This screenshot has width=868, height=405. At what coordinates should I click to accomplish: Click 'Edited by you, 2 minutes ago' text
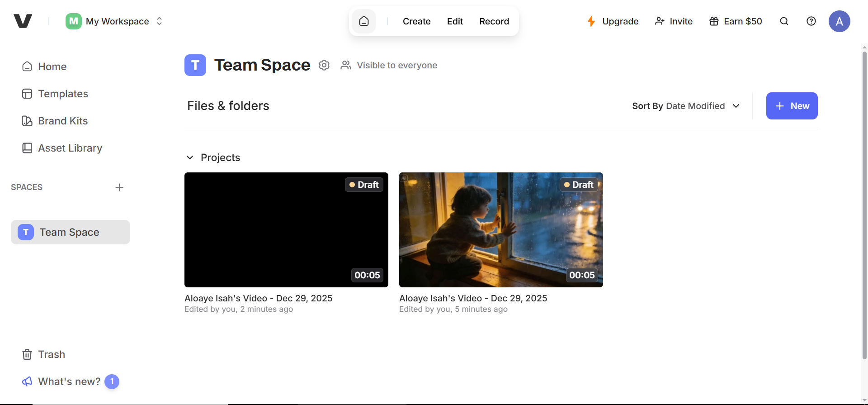point(239,309)
